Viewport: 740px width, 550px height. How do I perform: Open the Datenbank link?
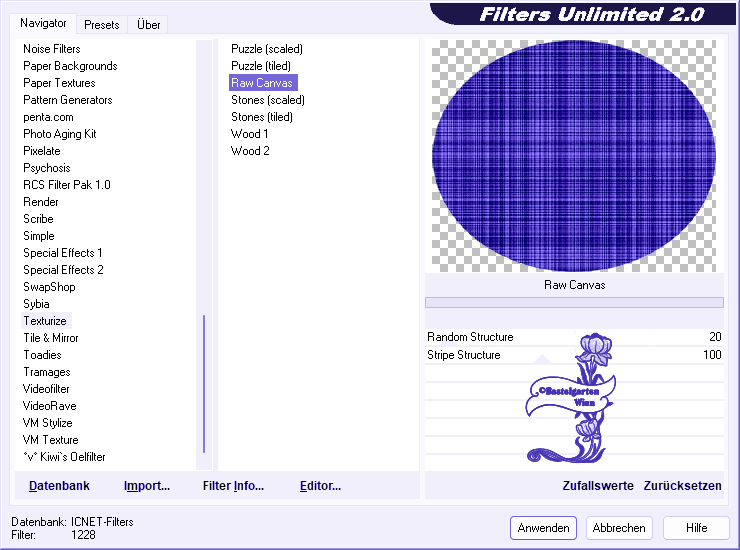[59, 486]
